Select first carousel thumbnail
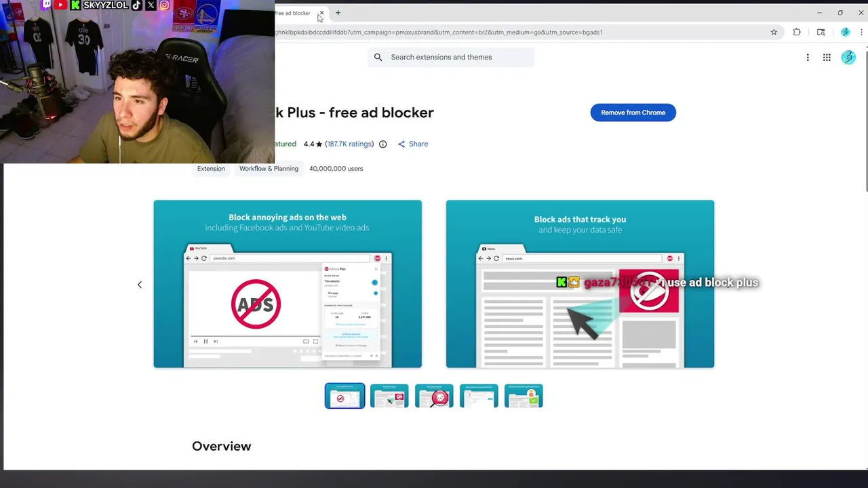Screen dimensions: 868x488 (x=344, y=396)
